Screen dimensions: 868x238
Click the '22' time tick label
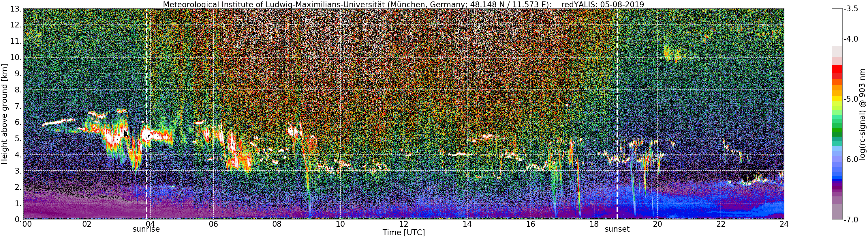coord(721,224)
